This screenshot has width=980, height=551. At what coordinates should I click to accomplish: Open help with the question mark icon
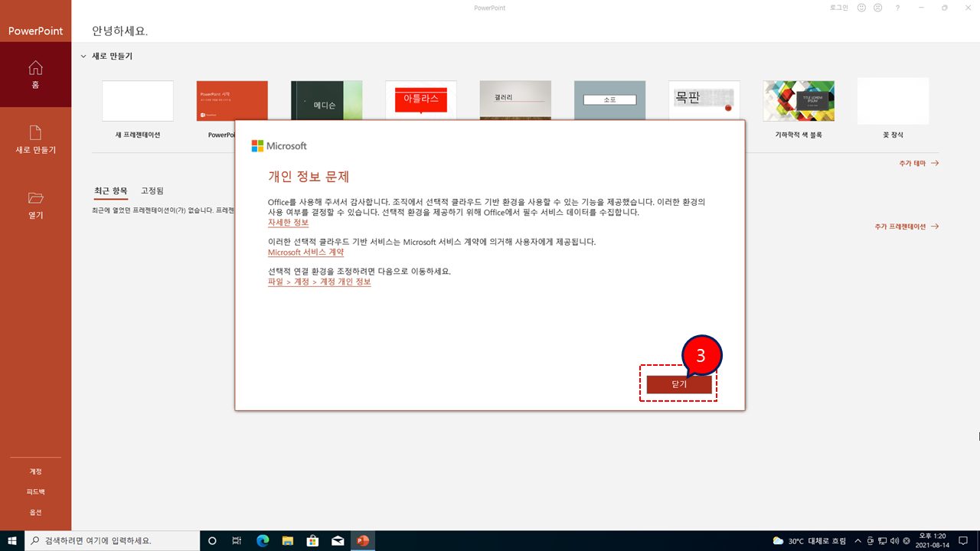tap(897, 8)
